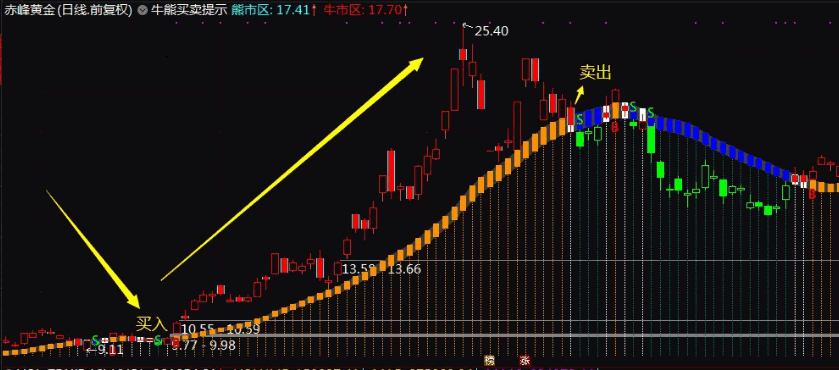This screenshot has height=370, width=839.
Task: Click the 涨 marker on bottom axis
Action: 524,360
